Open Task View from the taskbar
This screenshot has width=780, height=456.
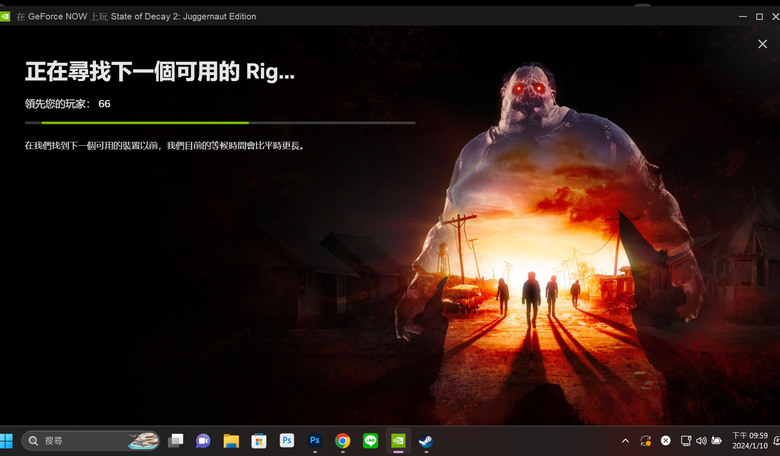[x=175, y=441]
